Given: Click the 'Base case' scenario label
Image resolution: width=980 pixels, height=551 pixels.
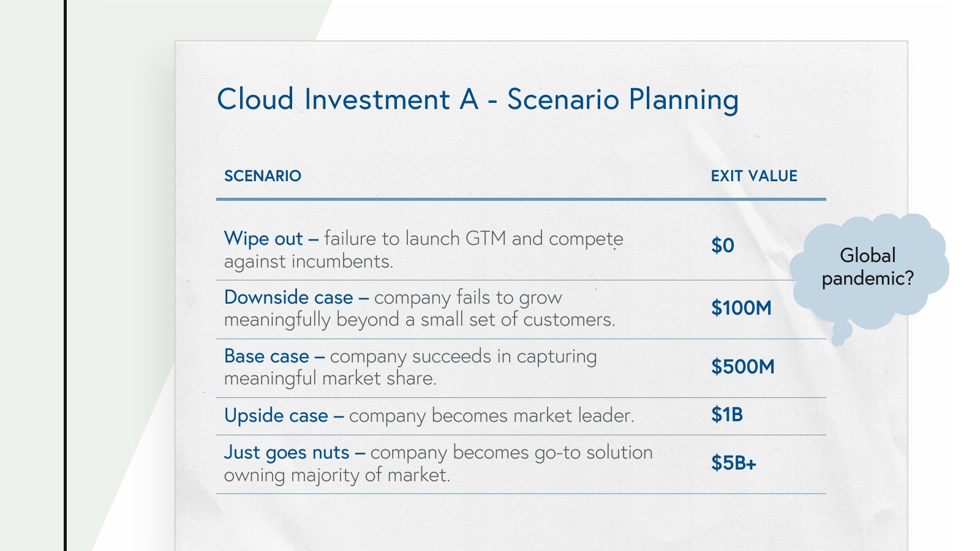Looking at the screenshot, I should tap(266, 356).
